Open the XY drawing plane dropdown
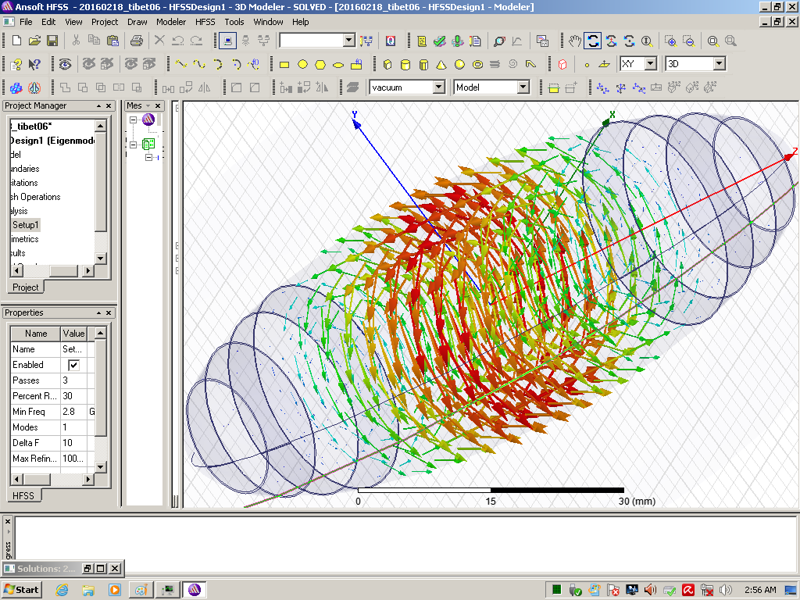 (x=650, y=64)
